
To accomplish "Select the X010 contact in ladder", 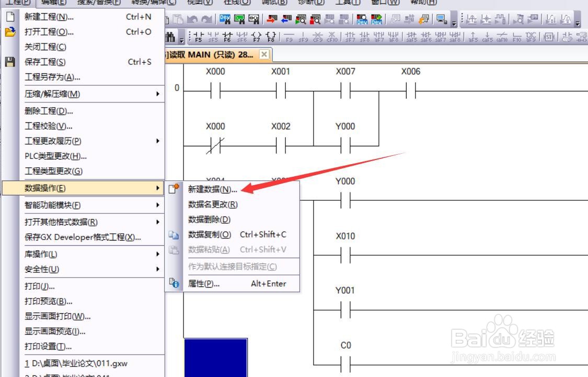I will pyautogui.click(x=345, y=256).
